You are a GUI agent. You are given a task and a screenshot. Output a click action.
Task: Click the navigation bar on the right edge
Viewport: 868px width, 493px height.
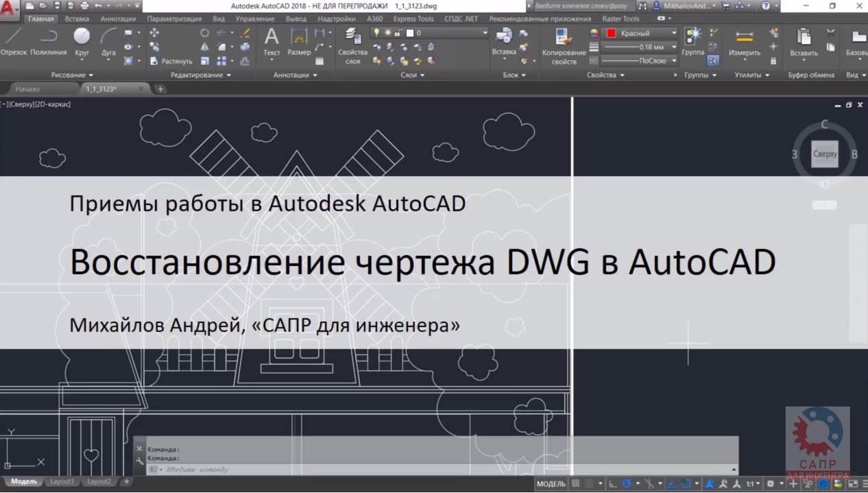click(858, 282)
